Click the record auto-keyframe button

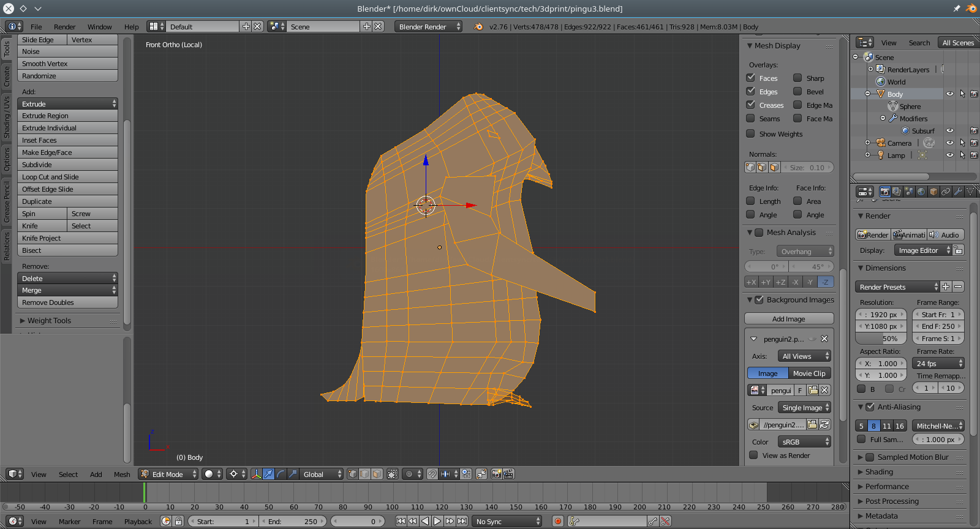tap(557, 521)
